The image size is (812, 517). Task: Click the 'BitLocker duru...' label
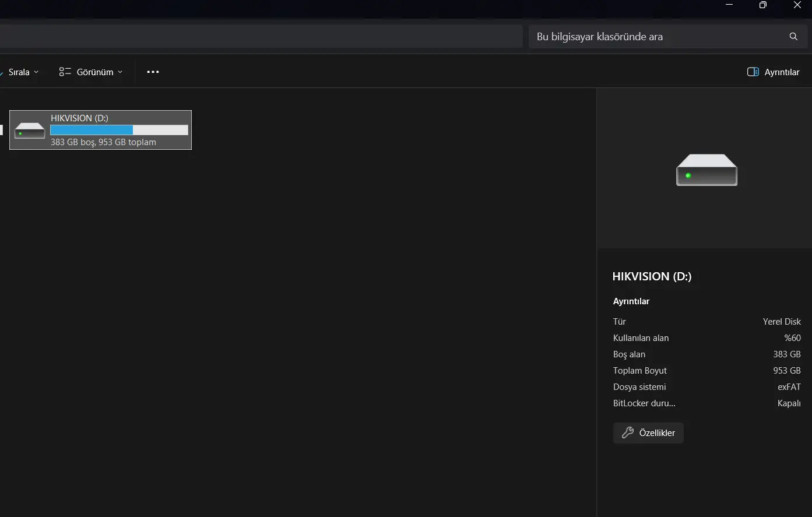tap(644, 403)
